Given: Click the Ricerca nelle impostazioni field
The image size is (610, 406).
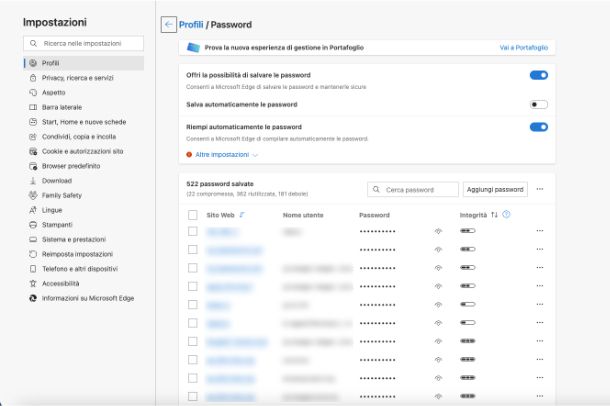Looking at the screenshot, I should [x=83, y=43].
